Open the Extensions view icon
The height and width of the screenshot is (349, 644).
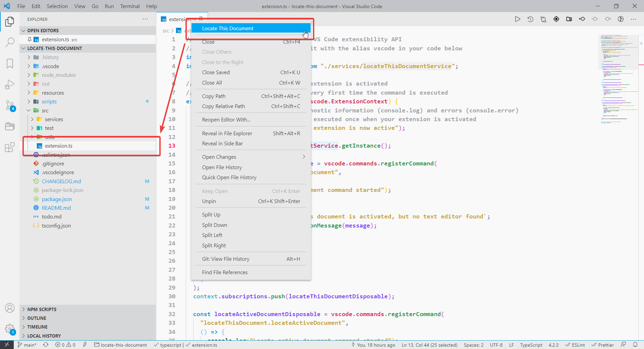[10, 147]
